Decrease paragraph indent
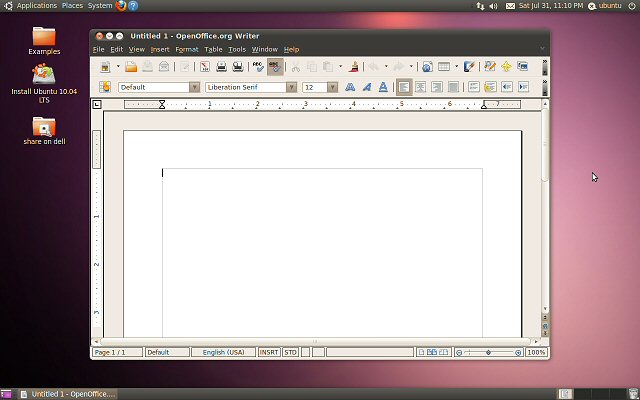640x400 pixels. coord(507,87)
